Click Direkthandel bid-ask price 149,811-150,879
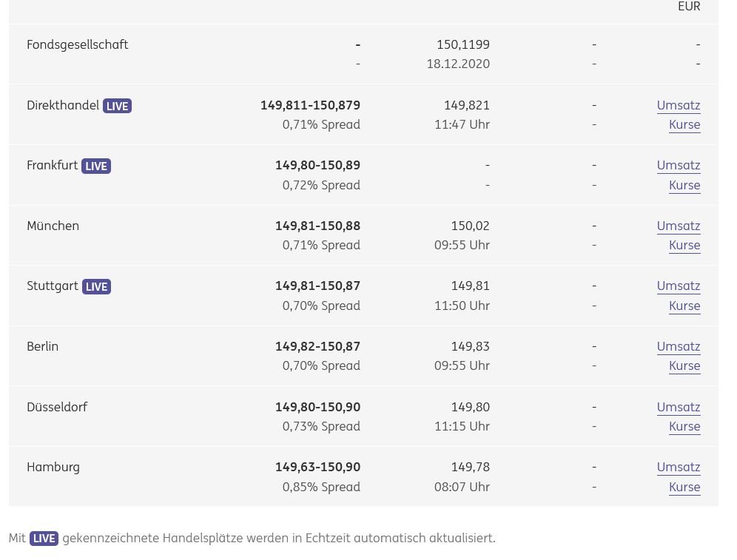The image size is (737, 560). pos(310,105)
